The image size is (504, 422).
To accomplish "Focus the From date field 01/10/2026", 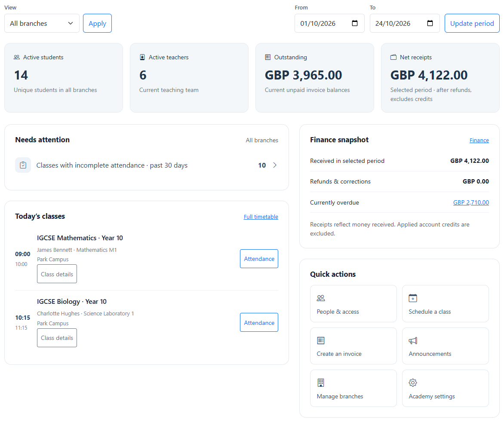I will tap(329, 23).
